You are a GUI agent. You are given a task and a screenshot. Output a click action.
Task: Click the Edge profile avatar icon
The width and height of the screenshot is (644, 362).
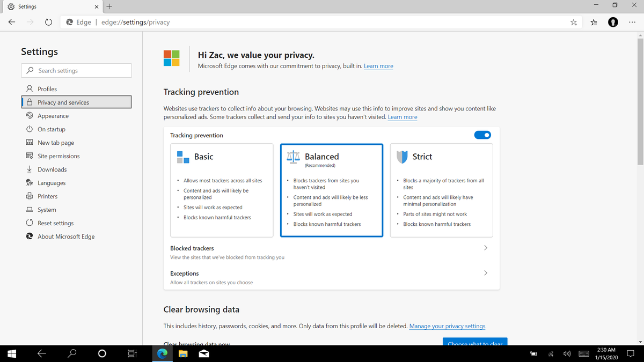[613, 22]
